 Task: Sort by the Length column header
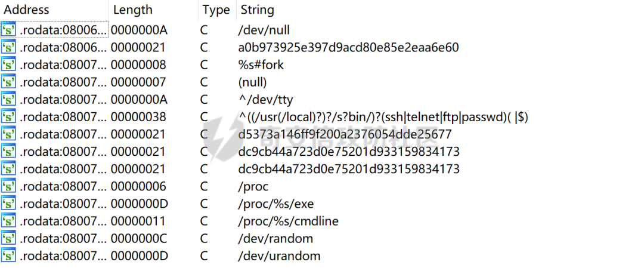(x=132, y=10)
